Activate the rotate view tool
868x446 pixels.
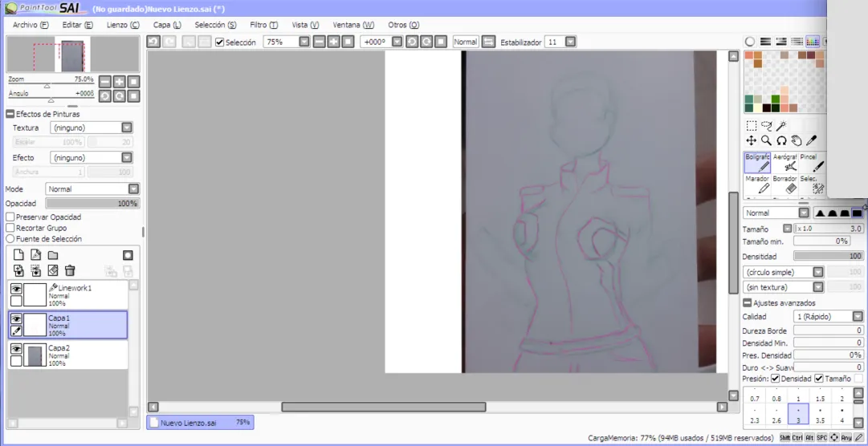point(781,140)
